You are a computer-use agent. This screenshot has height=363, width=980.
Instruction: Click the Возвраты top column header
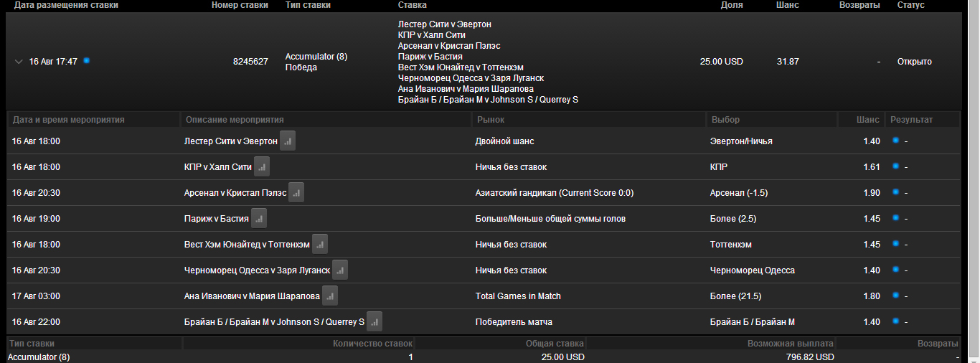point(859,5)
